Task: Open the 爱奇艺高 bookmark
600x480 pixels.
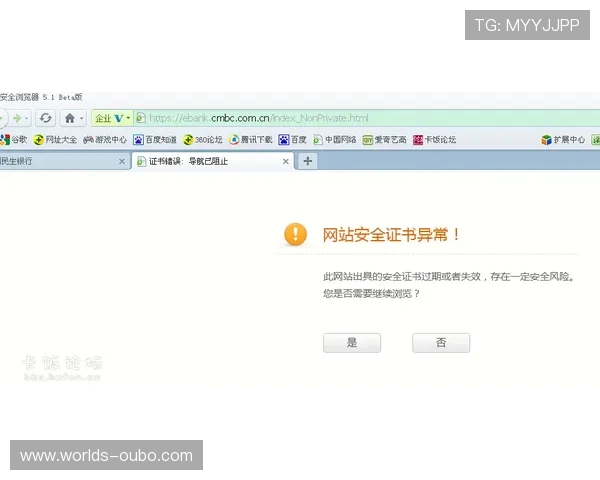Action: click(x=385, y=140)
